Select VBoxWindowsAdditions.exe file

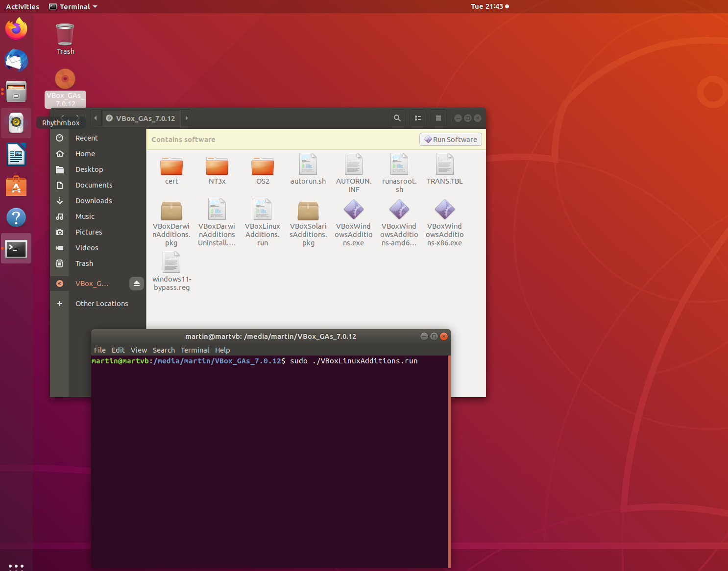tap(354, 223)
